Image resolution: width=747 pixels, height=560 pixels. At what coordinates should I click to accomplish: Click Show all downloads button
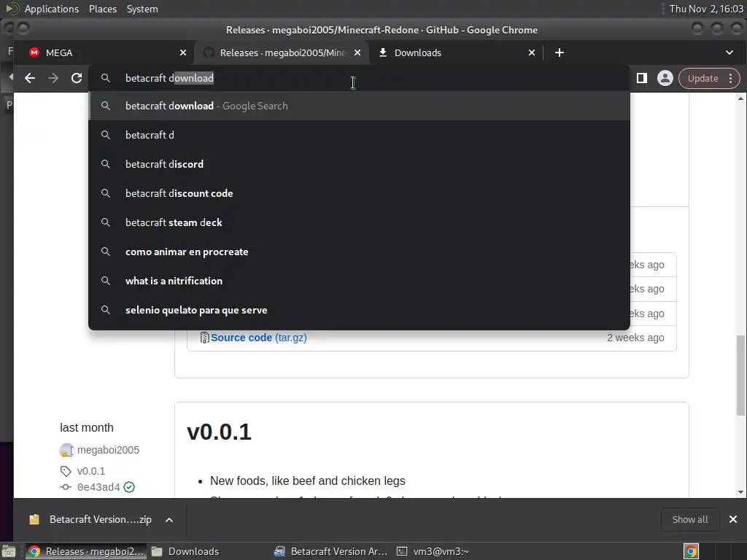(x=690, y=519)
